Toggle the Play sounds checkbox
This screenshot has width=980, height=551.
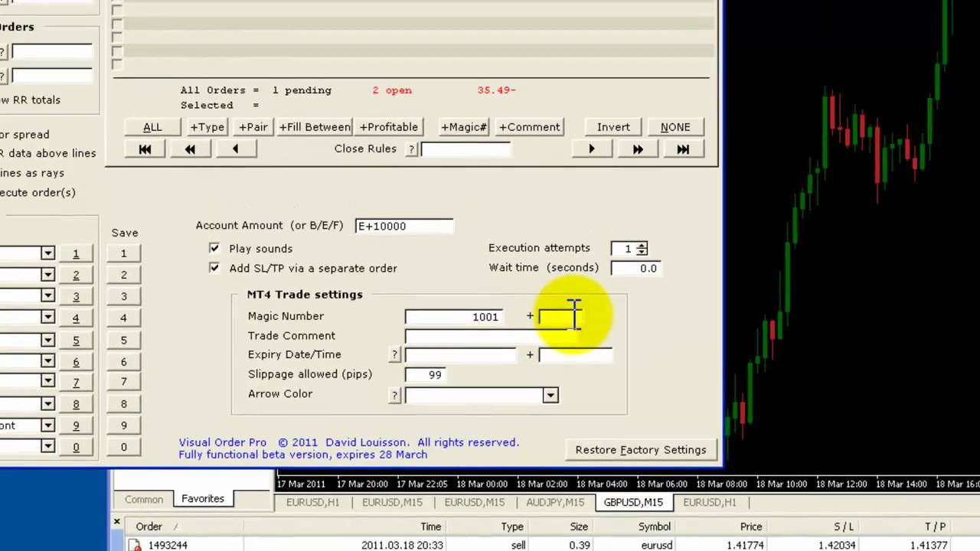coord(214,248)
